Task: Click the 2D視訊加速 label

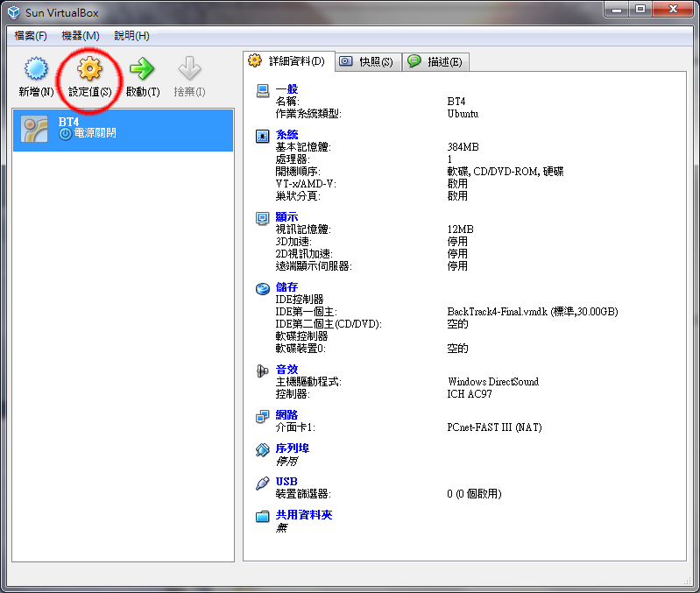Action: click(304, 254)
